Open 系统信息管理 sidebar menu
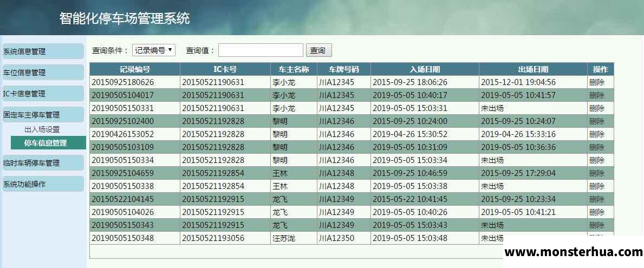 click(43, 51)
